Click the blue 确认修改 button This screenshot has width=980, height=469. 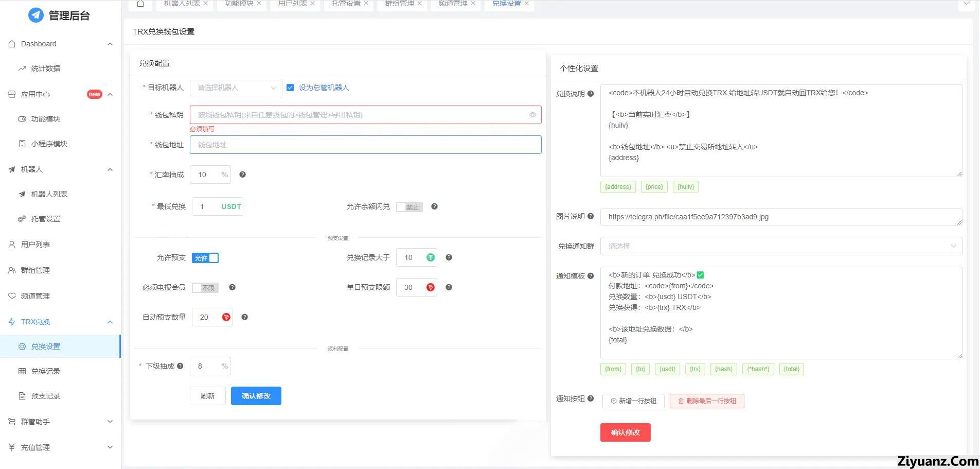click(x=256, y=396)
